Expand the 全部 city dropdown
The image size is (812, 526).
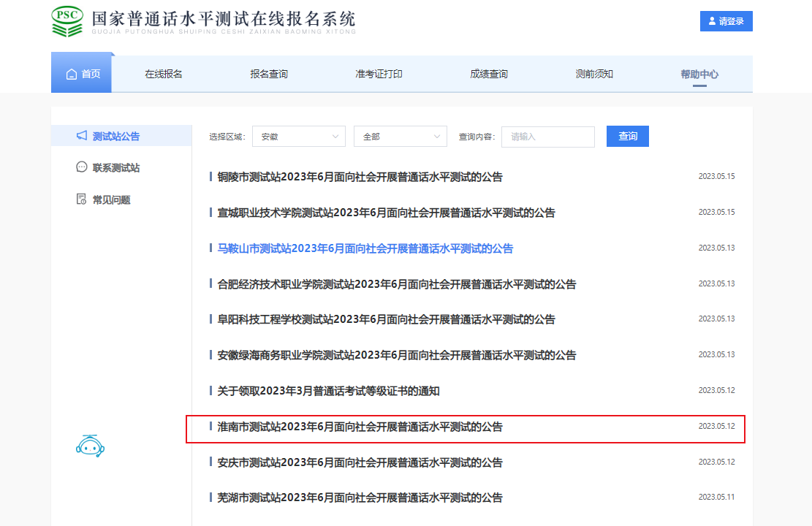pos(400,137)
